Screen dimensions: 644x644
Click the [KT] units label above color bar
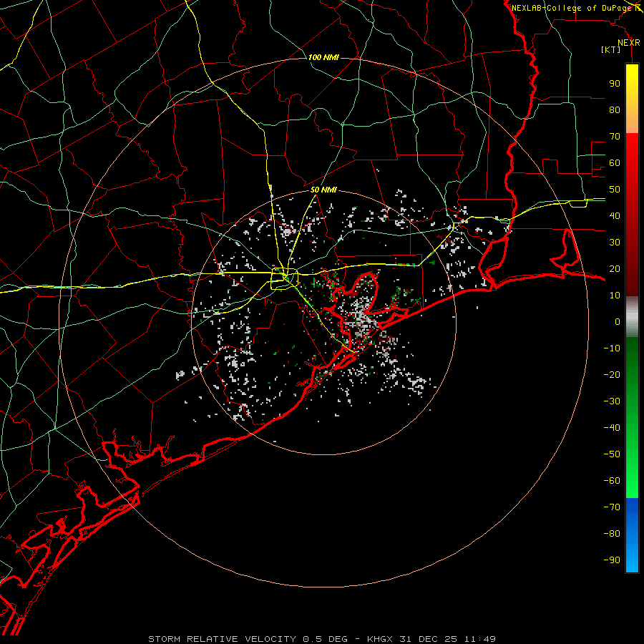pos(611,49)
